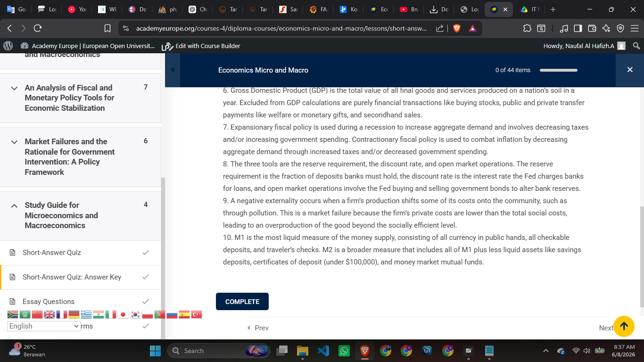Toggle completion check for Essay Questions
Viewport: 644px width, 362px height.
tap(146, 302)
